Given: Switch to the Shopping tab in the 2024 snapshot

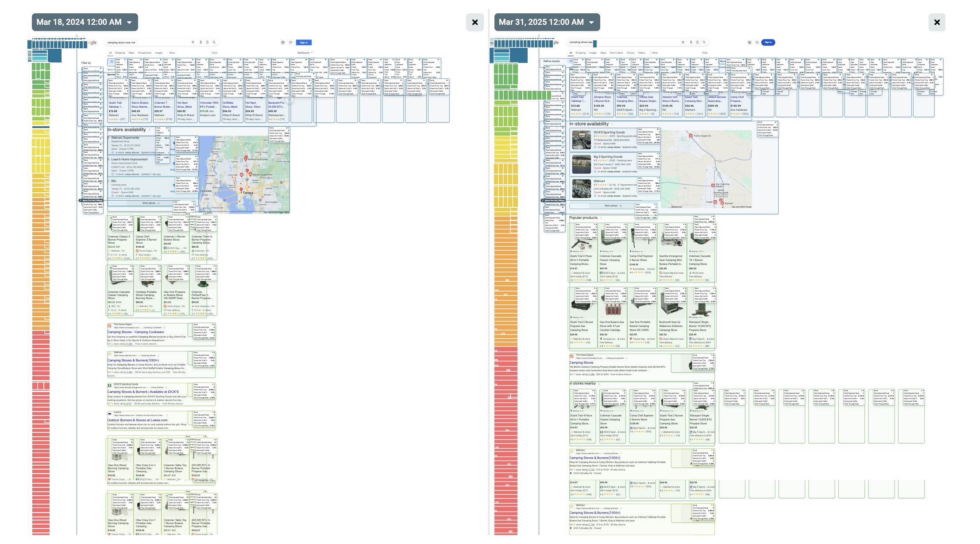Looking at the screenshot, I should pos(120,53).
